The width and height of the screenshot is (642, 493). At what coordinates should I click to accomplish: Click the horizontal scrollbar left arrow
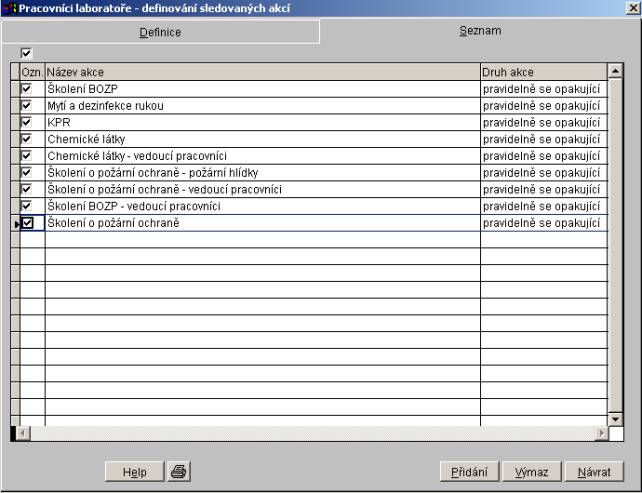pos(25,433)
